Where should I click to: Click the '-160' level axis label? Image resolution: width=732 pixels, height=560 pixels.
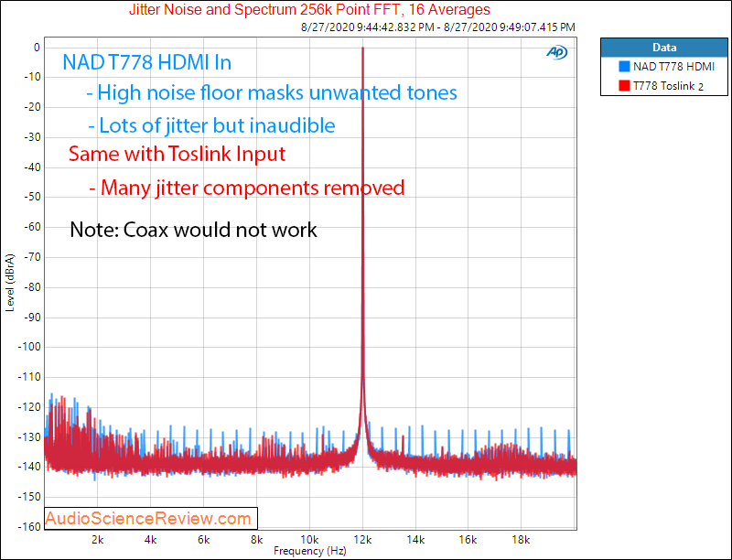pos(29,526)
